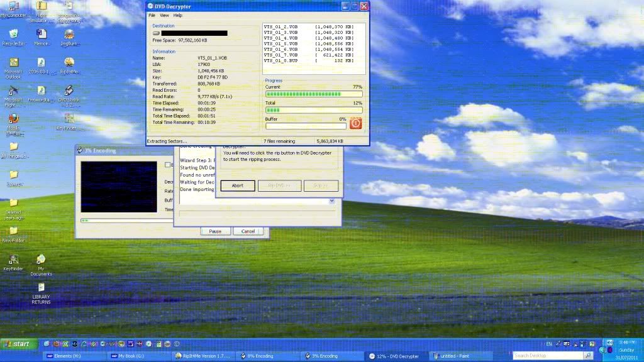Image resolution: width=644 pixels, height=362 pixels.
Task: Switch to RipIt4Me Version 1.7 taskbar button
Action: click(x=204, y=356)
